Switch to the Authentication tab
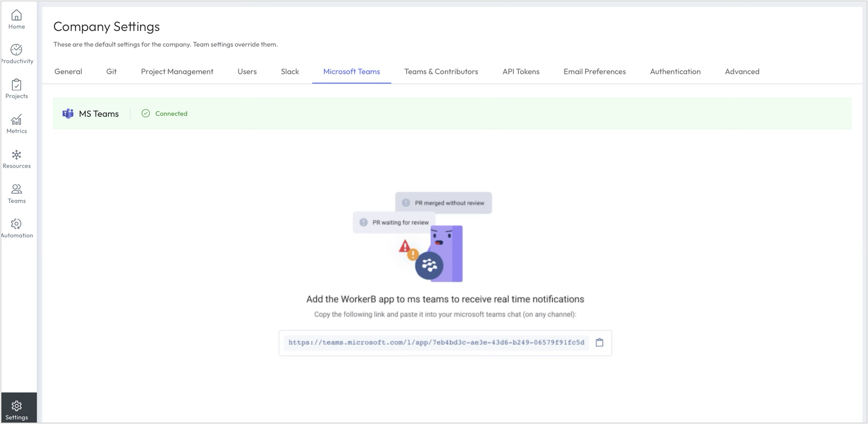Image resolution: width=868 pixels, height=424 pixels. click(x=675, y=72)
